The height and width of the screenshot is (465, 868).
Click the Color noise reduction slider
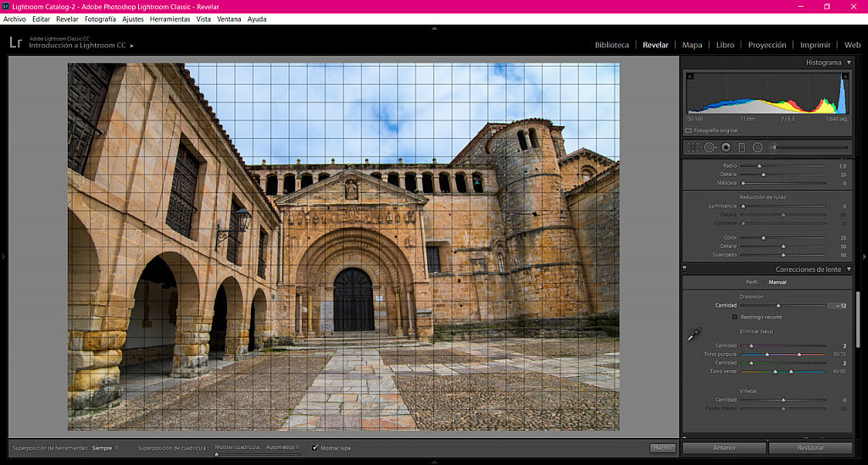(x=782, y=238)
